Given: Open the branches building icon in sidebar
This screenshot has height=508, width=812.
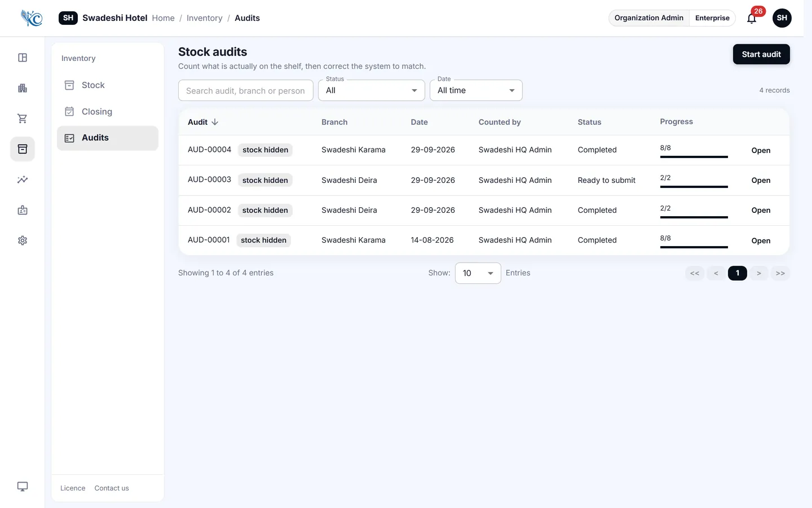Looking at the screenshot, I should (x=23, y=88).
